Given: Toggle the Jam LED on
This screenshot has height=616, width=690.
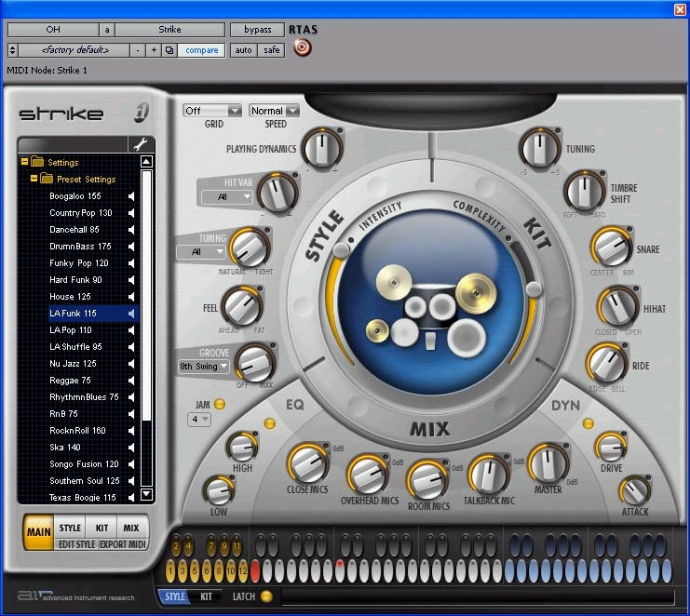Looking at the screenshot, I should 219,404.
